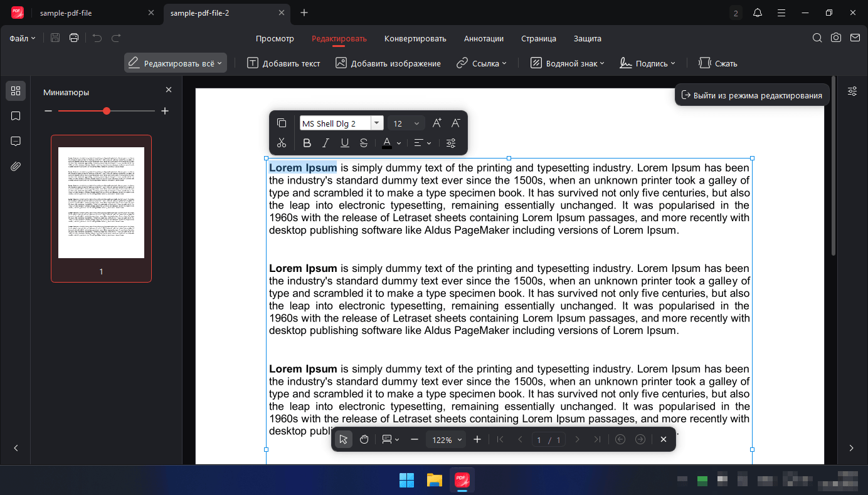Open the notifications bell

758,13
